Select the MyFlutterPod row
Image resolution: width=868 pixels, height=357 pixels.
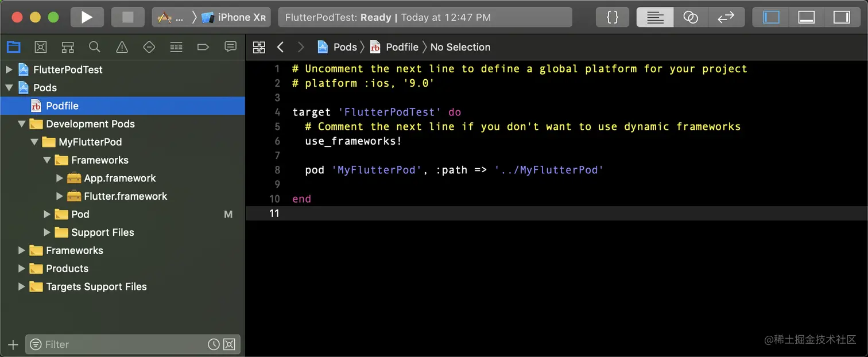pyautogui.click(x=122, y=142)
